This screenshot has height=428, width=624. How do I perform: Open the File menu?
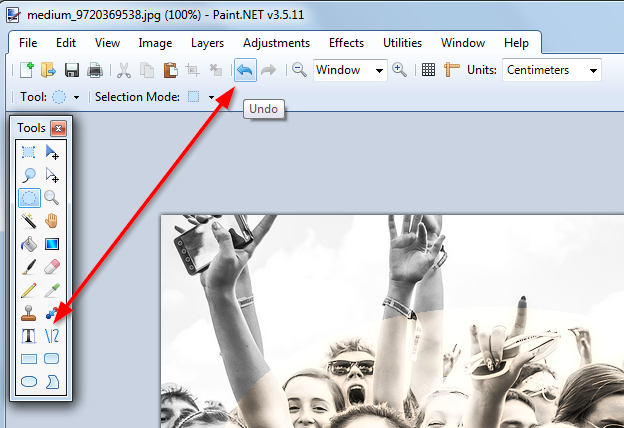(28, 43)
